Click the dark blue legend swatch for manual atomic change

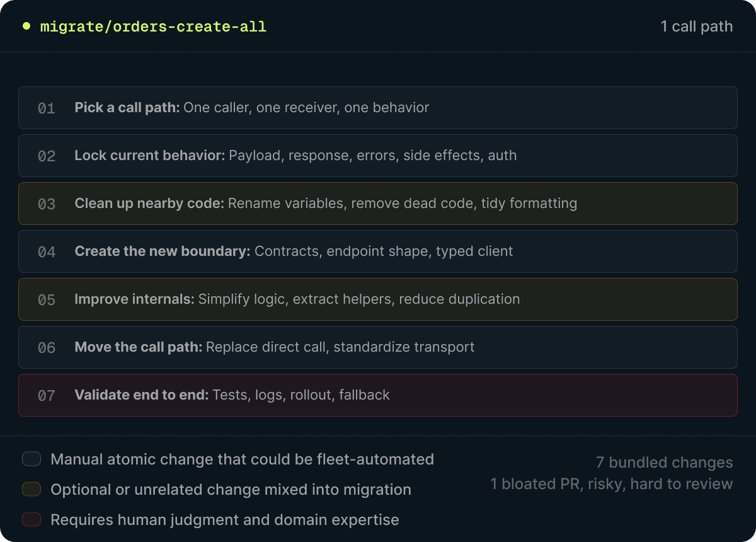31,459
